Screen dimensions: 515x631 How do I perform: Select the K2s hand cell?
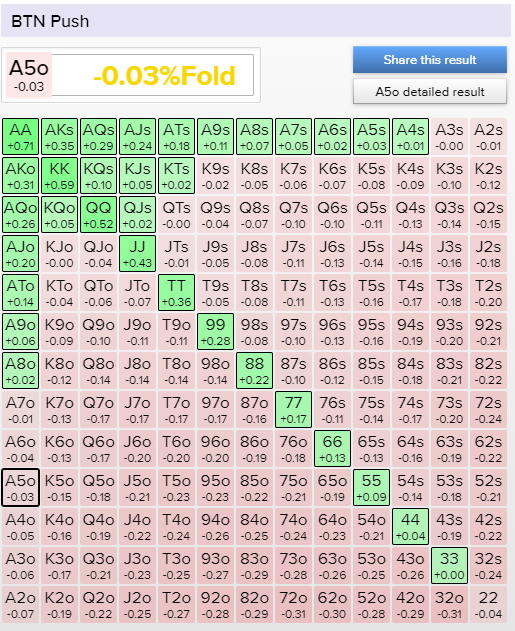[x=488, y=175]
